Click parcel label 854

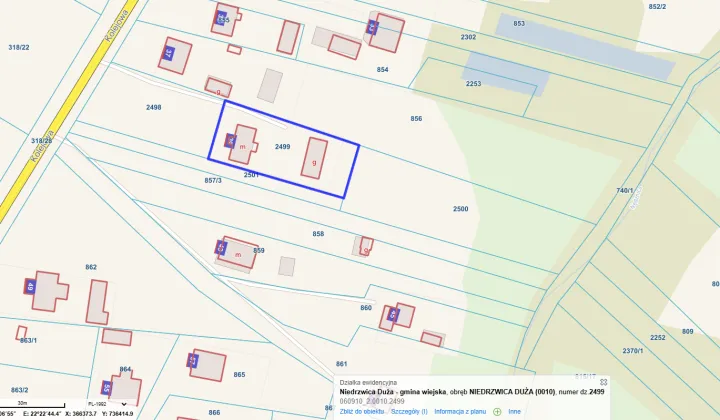[382, 70]
